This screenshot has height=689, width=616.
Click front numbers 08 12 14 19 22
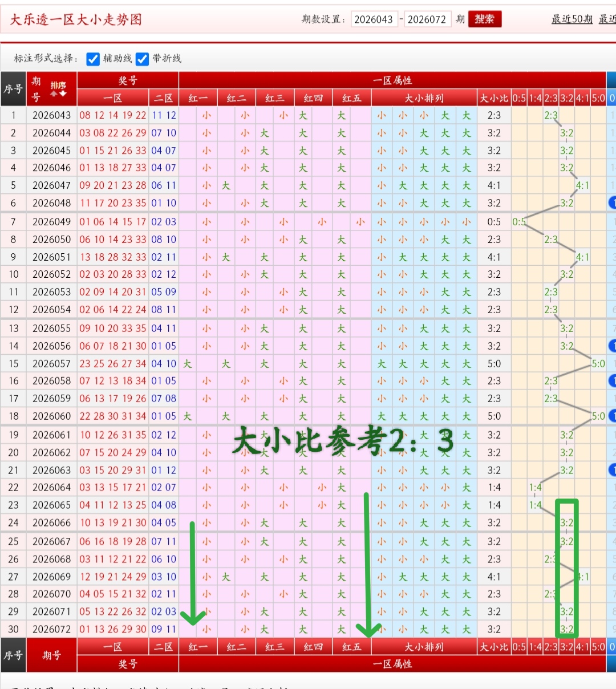tap(113, 115)
